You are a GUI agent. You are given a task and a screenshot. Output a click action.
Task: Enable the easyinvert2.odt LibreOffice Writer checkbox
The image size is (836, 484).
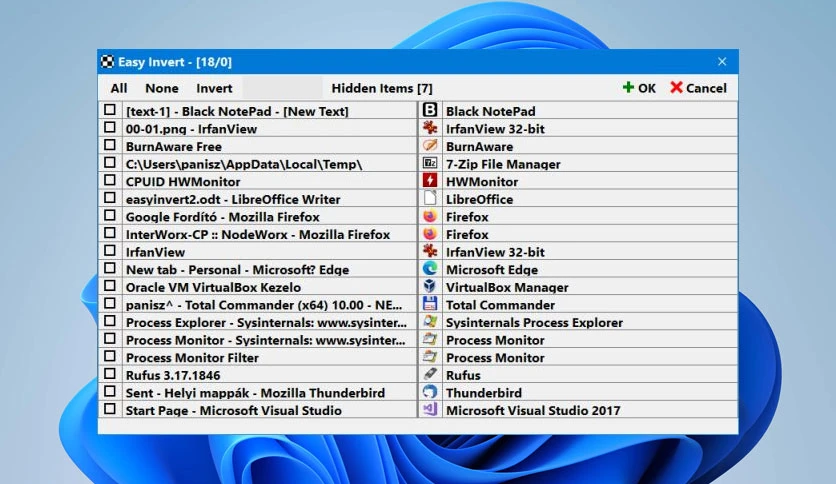[110, 197]
